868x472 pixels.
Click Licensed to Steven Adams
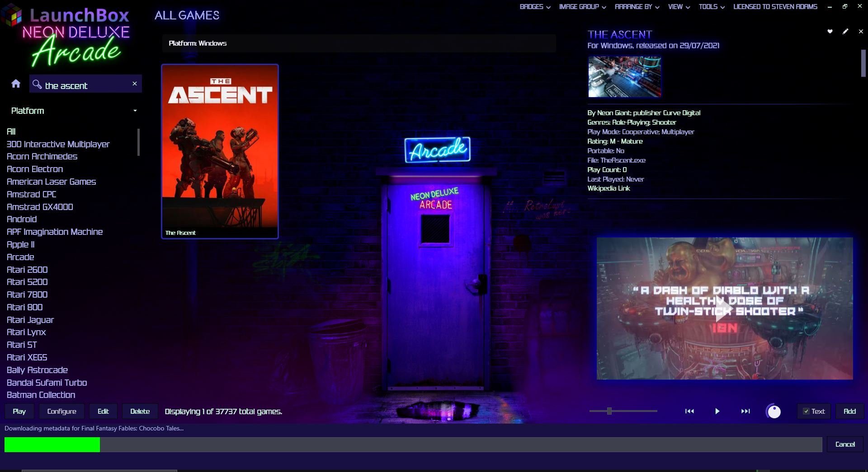pyautogui.click(x=775, y=7)
